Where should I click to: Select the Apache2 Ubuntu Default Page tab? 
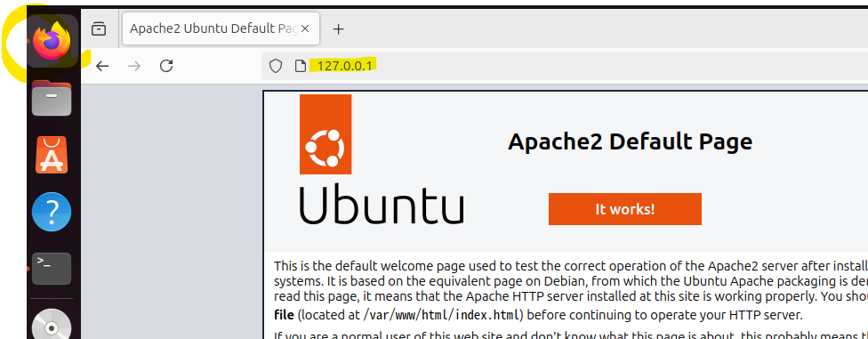tap(221, 28)
